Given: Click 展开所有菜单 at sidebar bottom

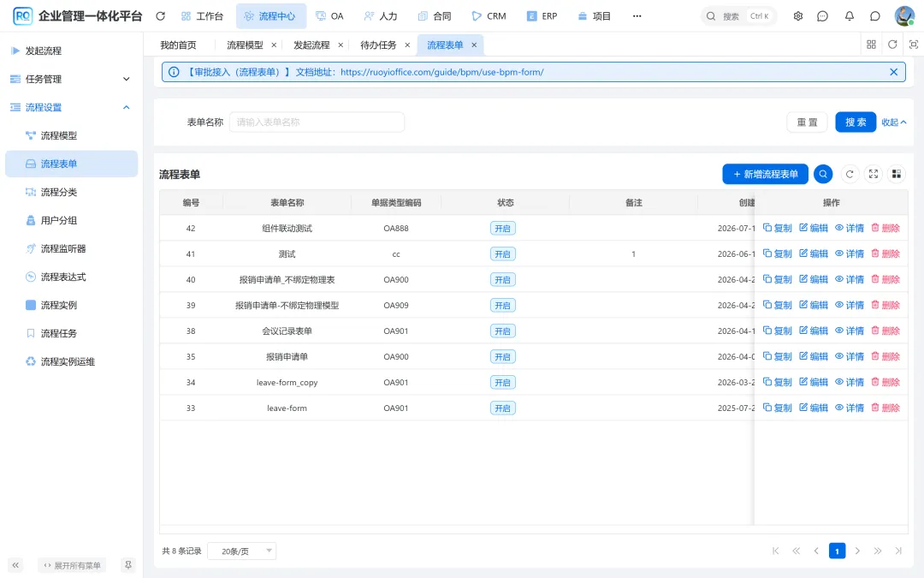Looking at the screenshot, I should [x=72, y=565].
